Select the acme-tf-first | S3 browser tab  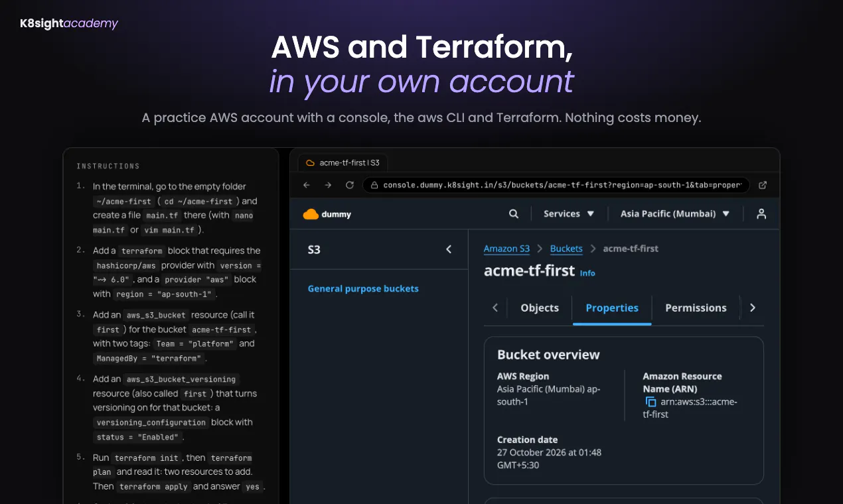tap(343, 162)
